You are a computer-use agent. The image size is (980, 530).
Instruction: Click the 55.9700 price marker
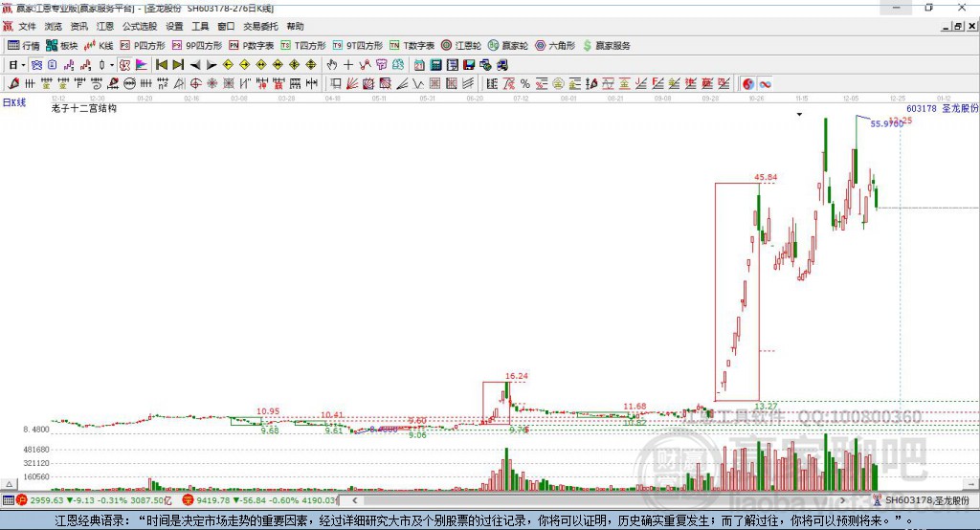coord(886,123)
